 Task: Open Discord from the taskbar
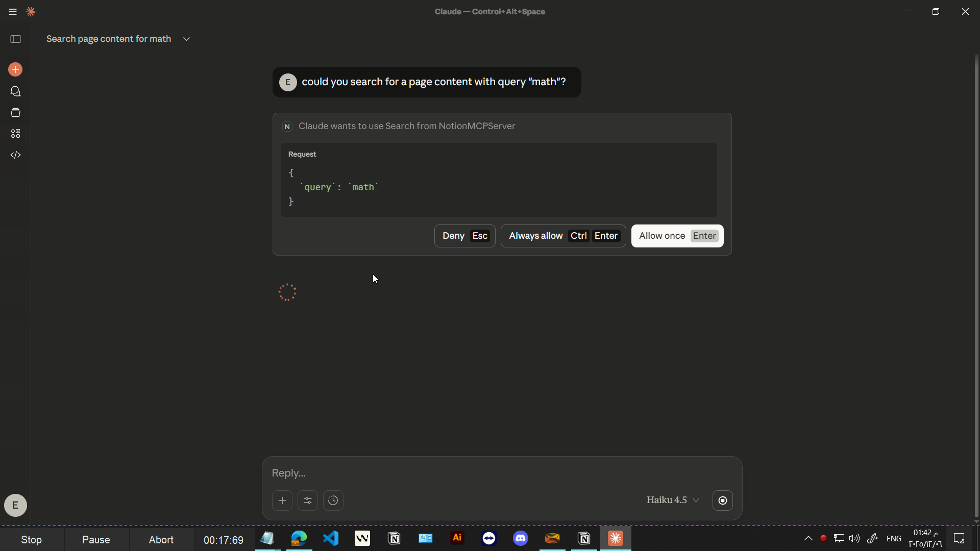[521, 538]
